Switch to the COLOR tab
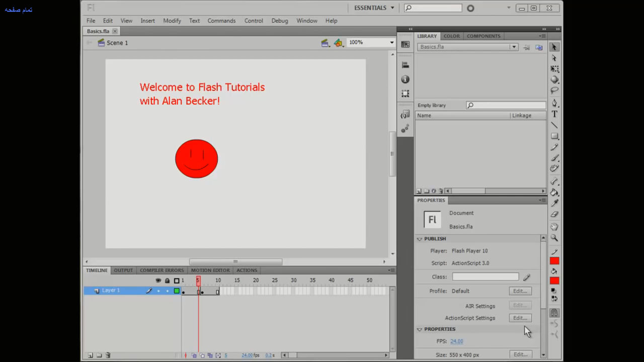The height and width of the screenshot is (362, 644). tap(451, 36)
